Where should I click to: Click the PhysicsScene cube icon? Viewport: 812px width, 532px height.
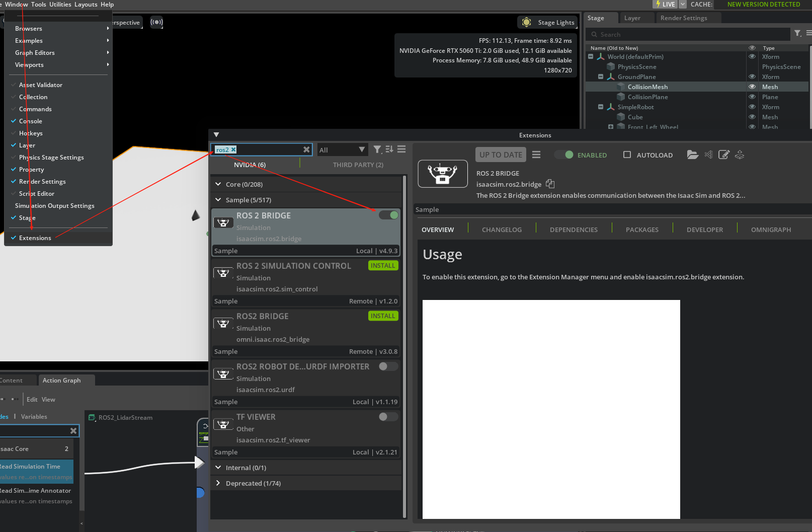[x=611, y=67]
